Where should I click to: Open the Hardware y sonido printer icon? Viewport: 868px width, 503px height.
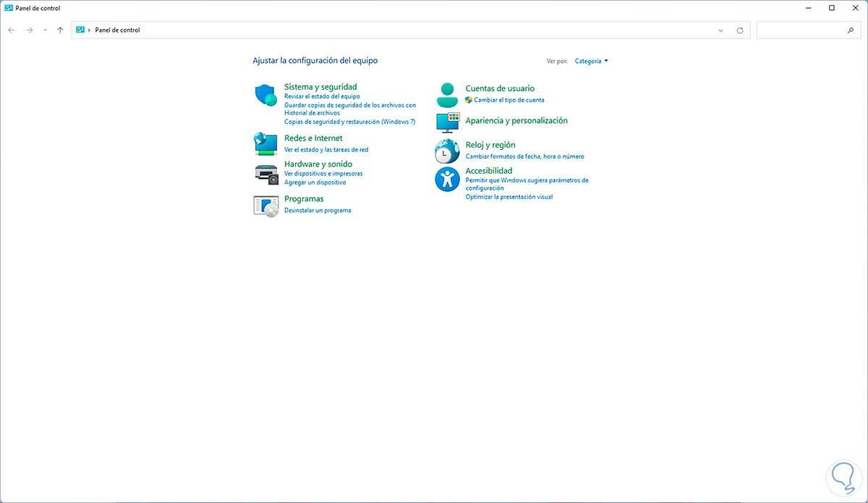(266, 174)
